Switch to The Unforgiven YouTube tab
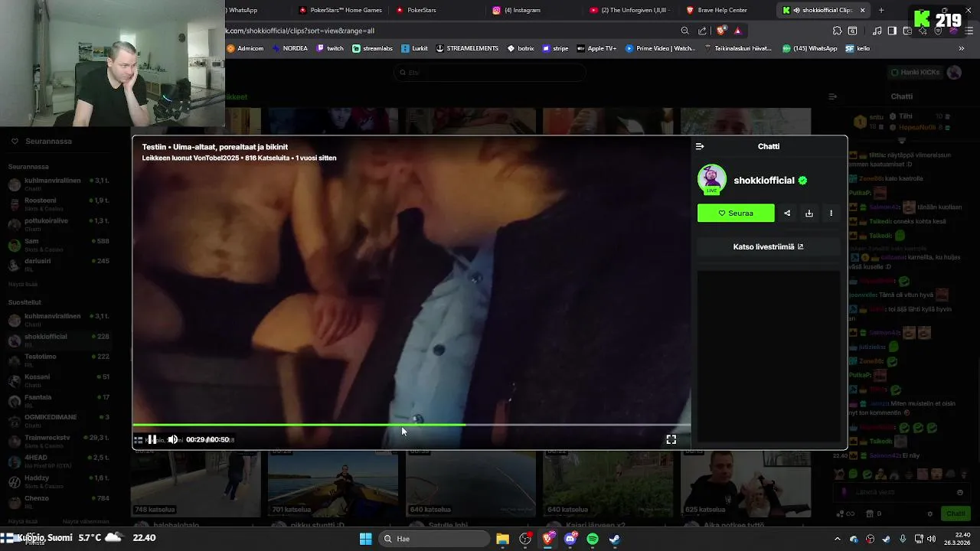Viewport: 980px width, 551px height. point(629,10)
